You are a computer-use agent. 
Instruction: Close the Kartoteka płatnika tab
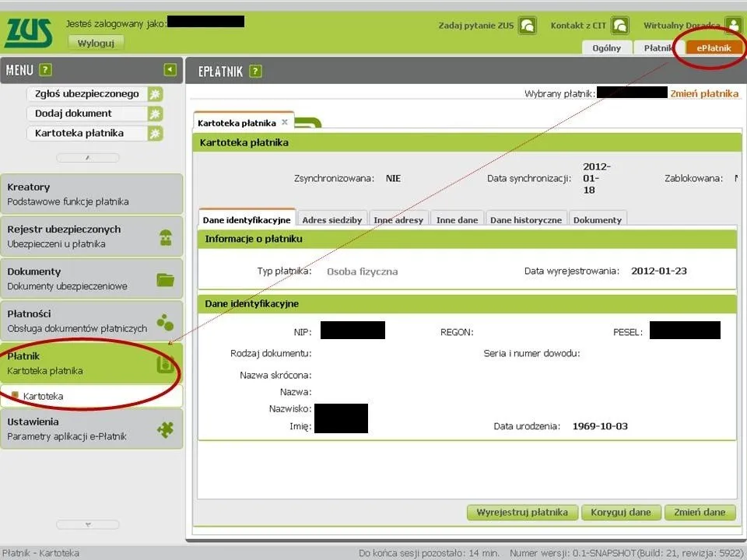coord(285,122)
